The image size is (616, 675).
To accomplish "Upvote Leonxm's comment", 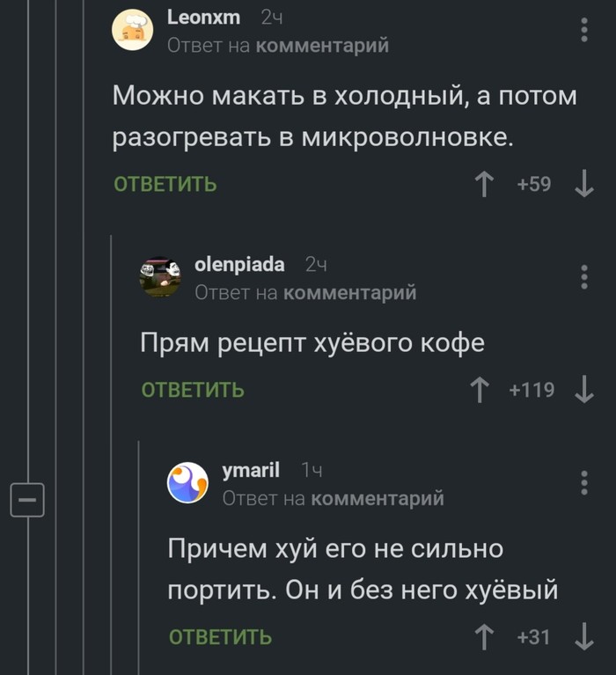I will pyautogui.click(x=483, y=184).
